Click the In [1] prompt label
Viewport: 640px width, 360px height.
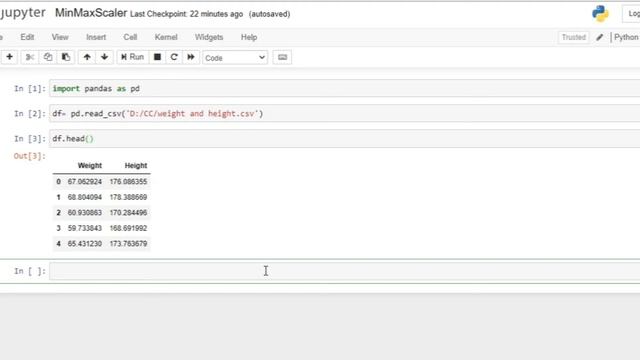point(30,89)
